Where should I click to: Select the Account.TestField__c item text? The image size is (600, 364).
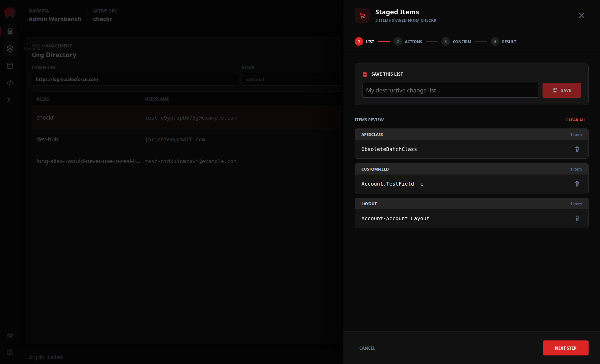pos(392,184)
